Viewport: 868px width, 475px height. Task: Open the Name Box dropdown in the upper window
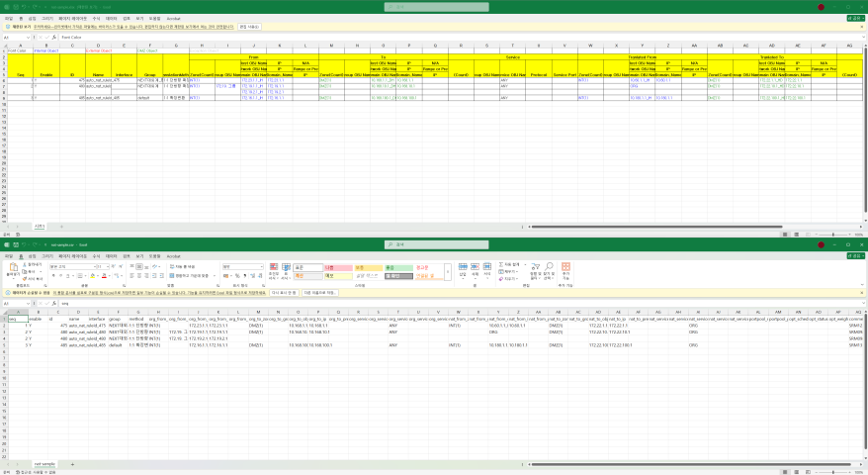pyautogui.click(x=29, y=38)
